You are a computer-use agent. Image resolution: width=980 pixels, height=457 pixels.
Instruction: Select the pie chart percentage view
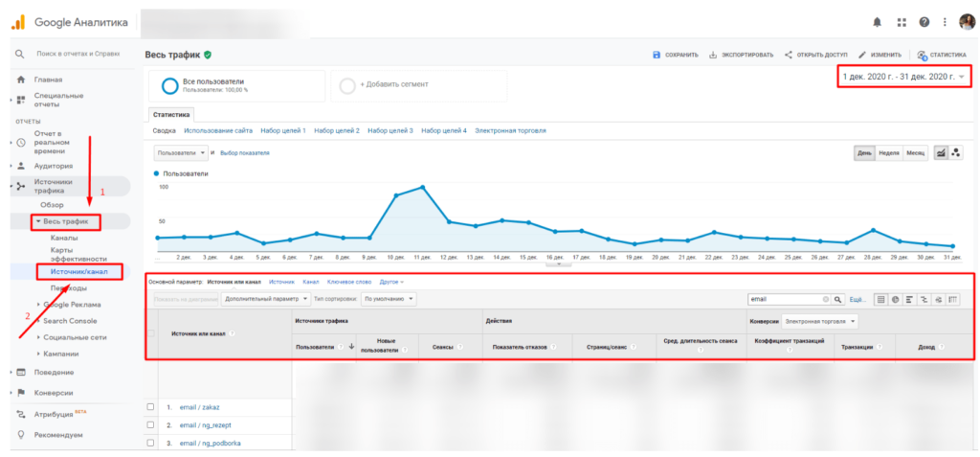(x=896, y=300)
